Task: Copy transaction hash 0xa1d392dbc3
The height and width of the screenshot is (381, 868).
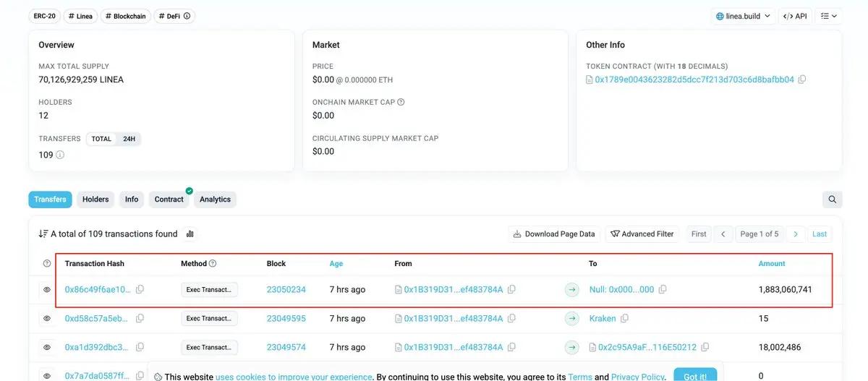Action: (140, 347)
